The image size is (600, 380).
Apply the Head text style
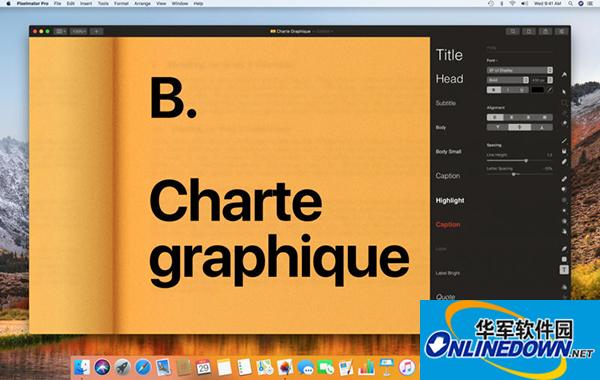[449, 79]
